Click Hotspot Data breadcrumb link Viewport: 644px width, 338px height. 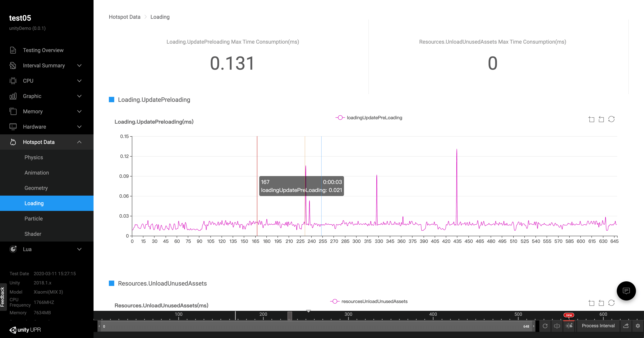(x=125, y=17)
